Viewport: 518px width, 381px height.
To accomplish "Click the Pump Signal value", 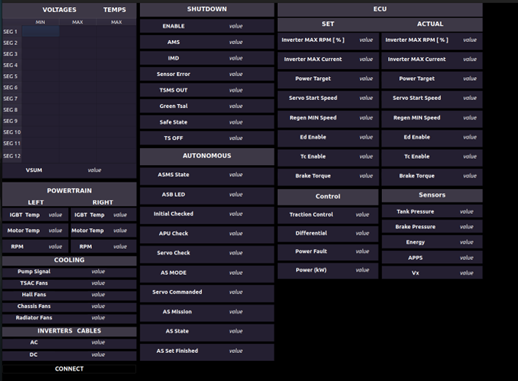I will [x=98, y=271].
